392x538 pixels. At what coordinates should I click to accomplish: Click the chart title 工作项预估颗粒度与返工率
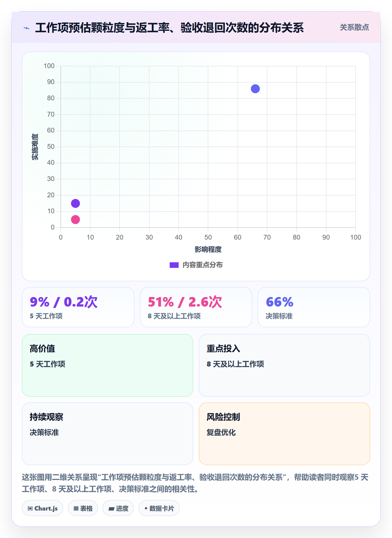click(x=169, y=28)
